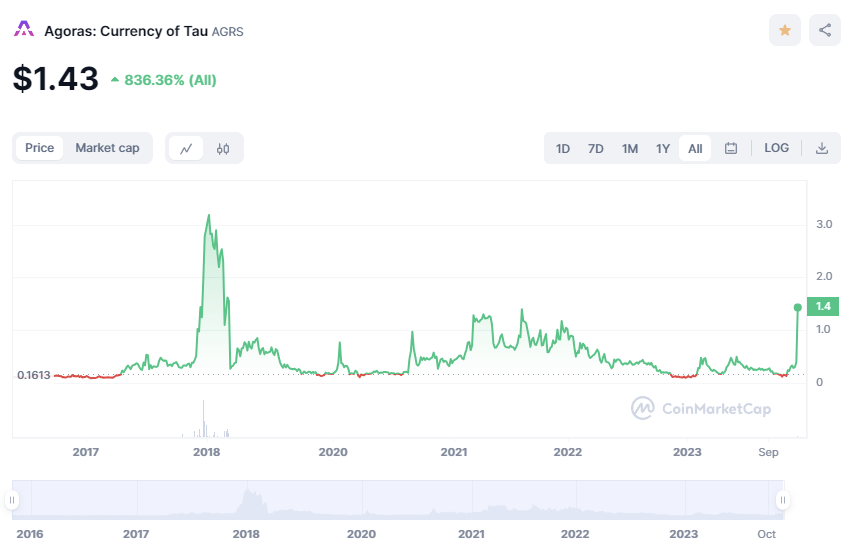Click the 0.1613 baseline price label
This screenshot has height=560, width=852.
pos(34,375)
